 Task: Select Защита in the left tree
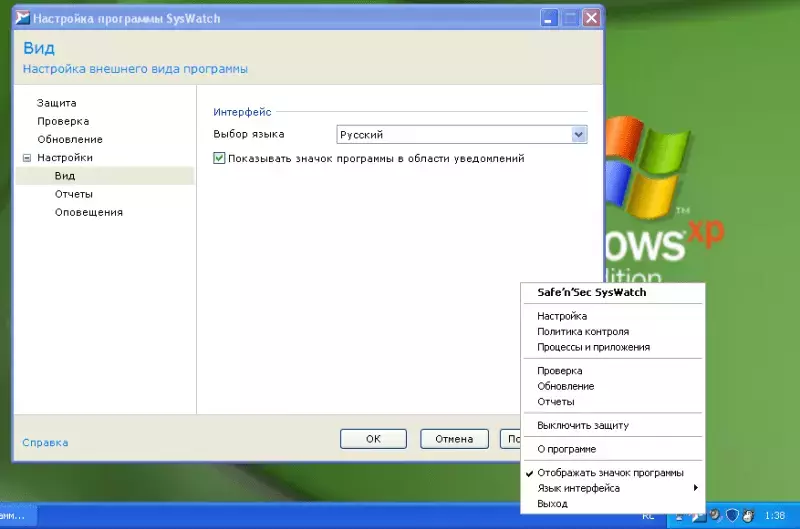pyautogui.click(x=57, y=103)
